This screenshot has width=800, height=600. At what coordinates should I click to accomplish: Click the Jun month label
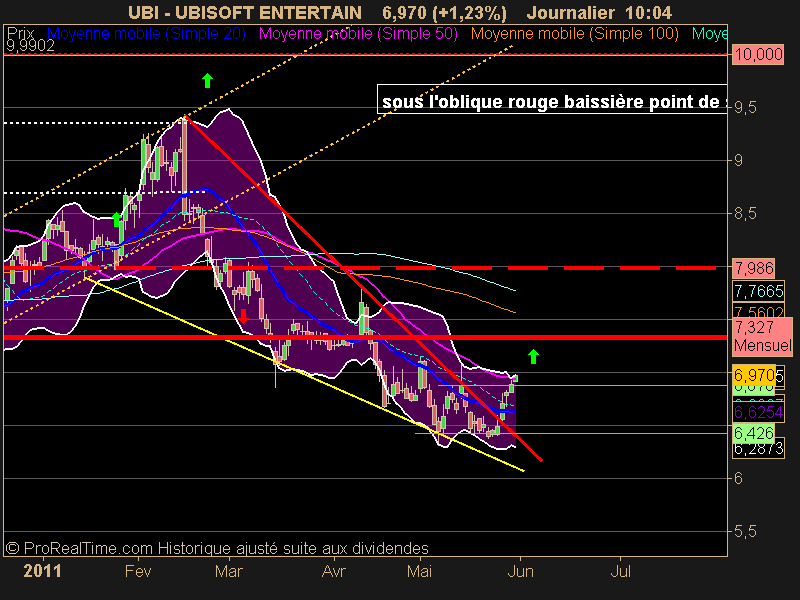(520, 571)
